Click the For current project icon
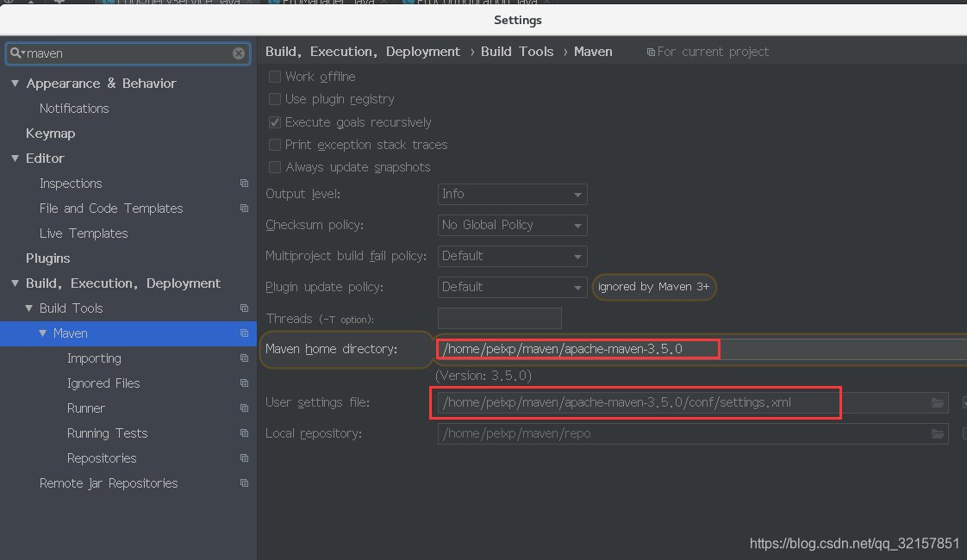967x560 pixels. [651, 53]
